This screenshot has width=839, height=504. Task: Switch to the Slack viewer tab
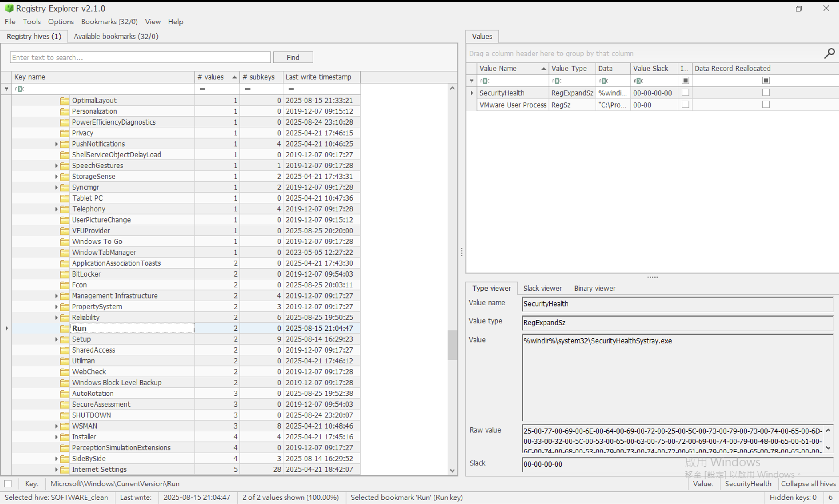coord(542,288)
